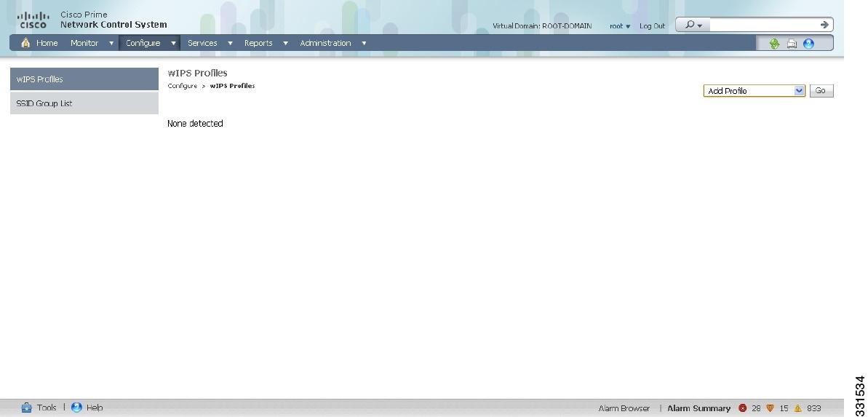Click the Help question mark icon
Viewport: 868px width, 417px height.
(x=76, y=408)
